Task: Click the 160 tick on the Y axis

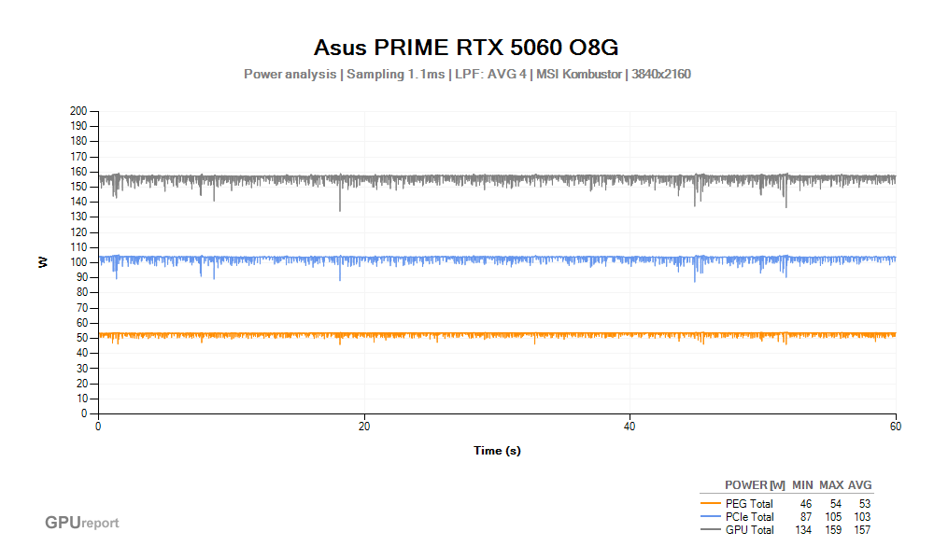Action: tap(78, 172)
